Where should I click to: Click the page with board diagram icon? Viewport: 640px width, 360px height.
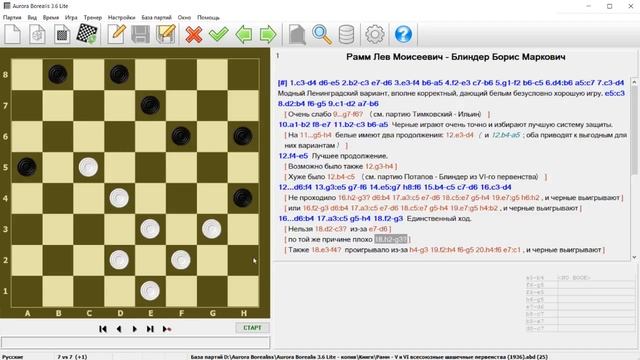pyautogui.click(x=62, y=34)
